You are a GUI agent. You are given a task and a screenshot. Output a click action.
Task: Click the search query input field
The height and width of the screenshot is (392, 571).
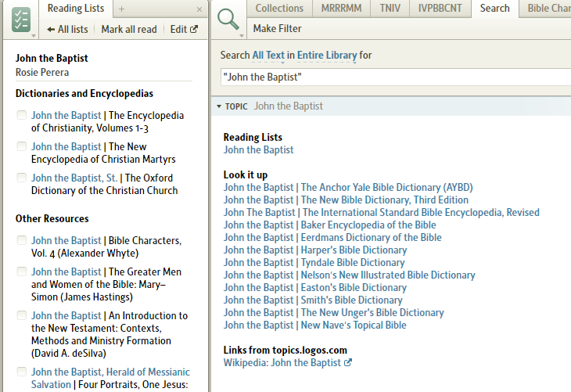click(396, 77)
